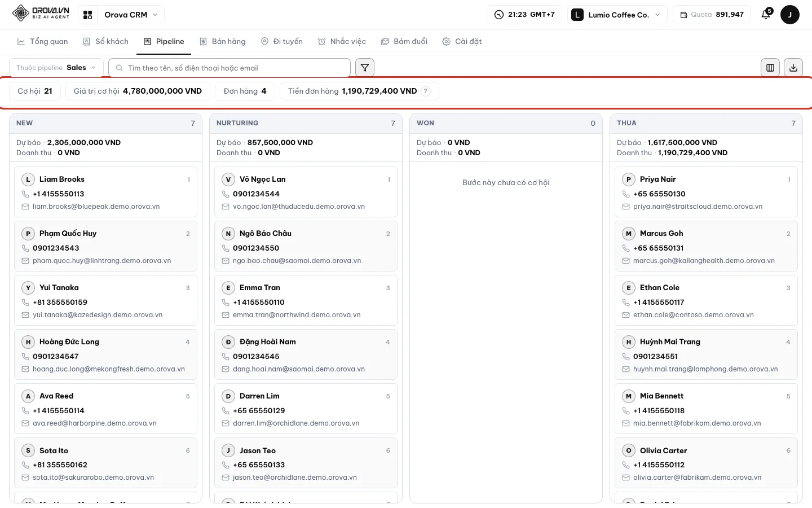
Task: Click Yui Tanaka's email envelope icon
Action: point(25,315)
